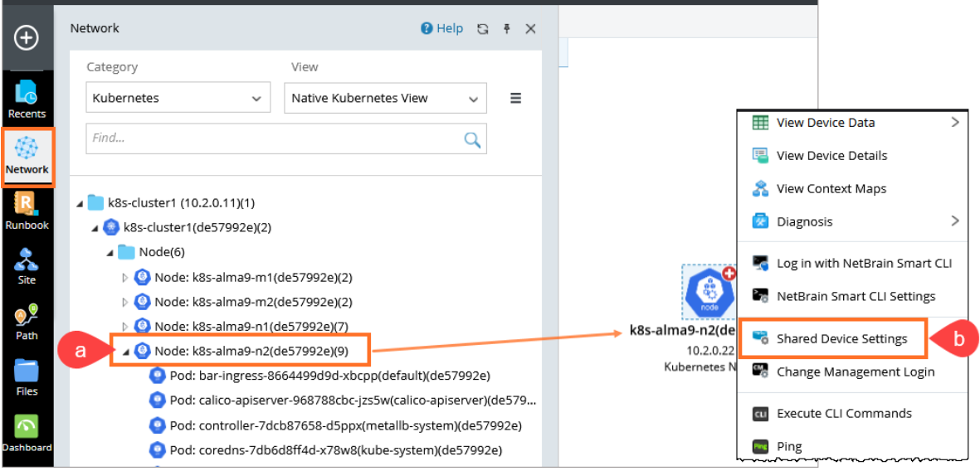This screenshot has width=980, height=471.
Task: Expand Node: k8s-alma9-m2
Action: tap(125, 303)
